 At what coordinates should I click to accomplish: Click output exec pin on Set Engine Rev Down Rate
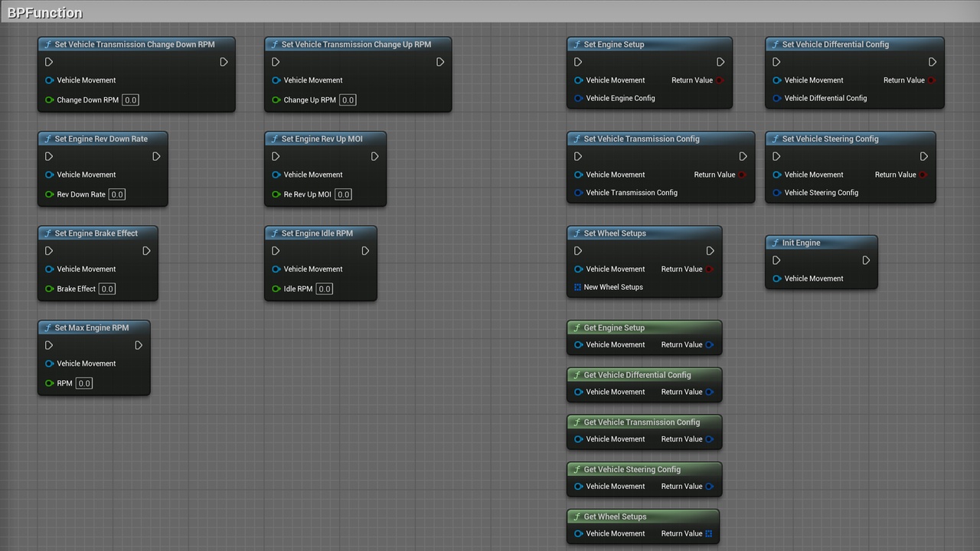[156, 156]
